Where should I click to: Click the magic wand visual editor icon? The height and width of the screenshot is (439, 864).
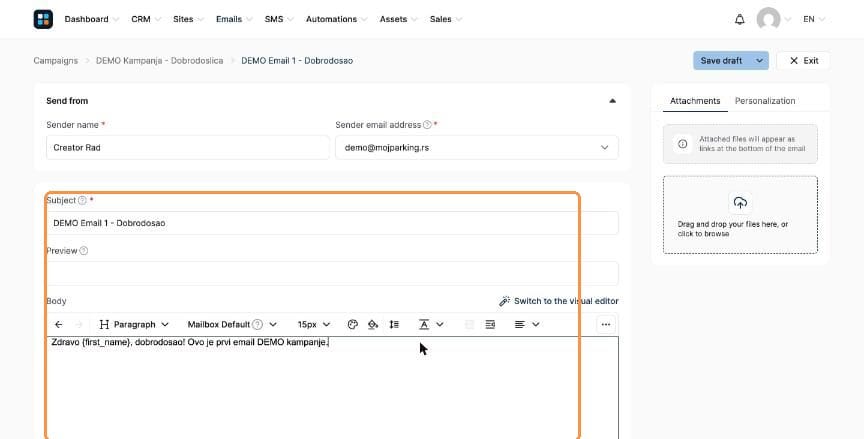(x=504, y=301)
